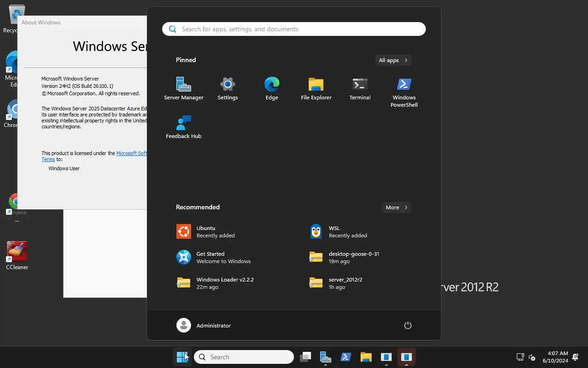Click the taskbar Search box
This screenshot has height=368, width=588.
(x=244, y=357)
